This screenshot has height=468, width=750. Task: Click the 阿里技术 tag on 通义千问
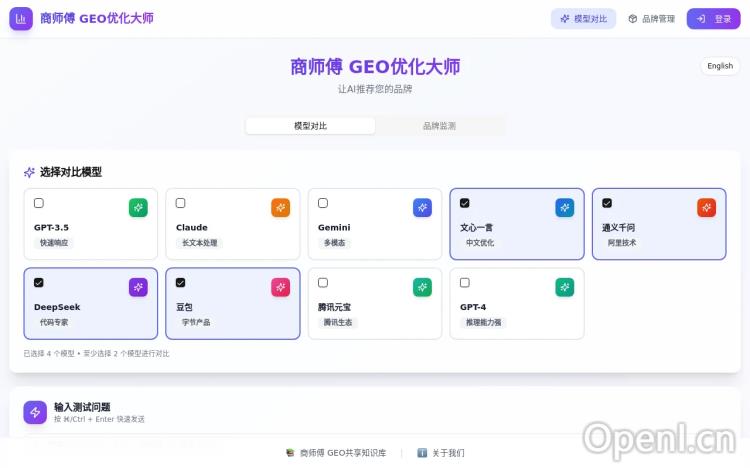point(622,243)
